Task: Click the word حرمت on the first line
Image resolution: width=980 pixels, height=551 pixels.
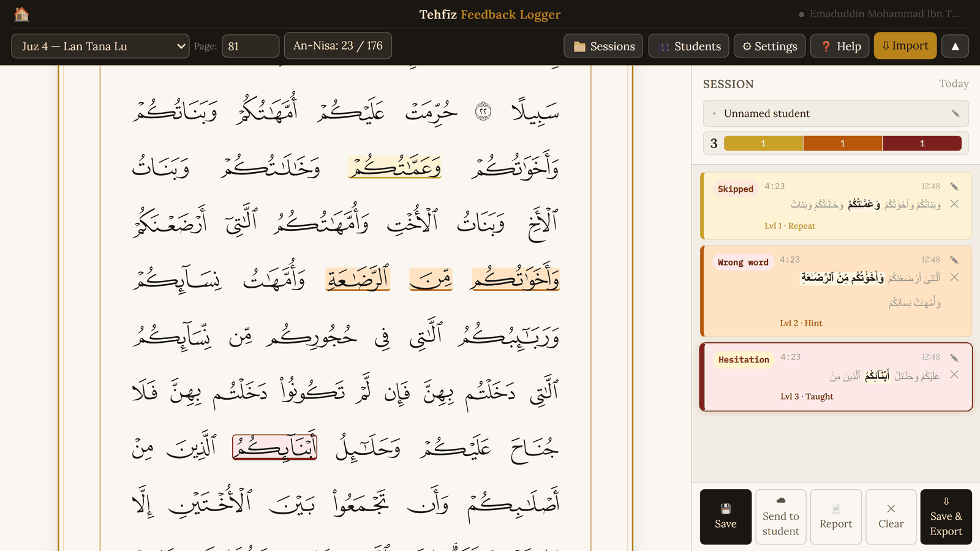Action: click(431, 111)
